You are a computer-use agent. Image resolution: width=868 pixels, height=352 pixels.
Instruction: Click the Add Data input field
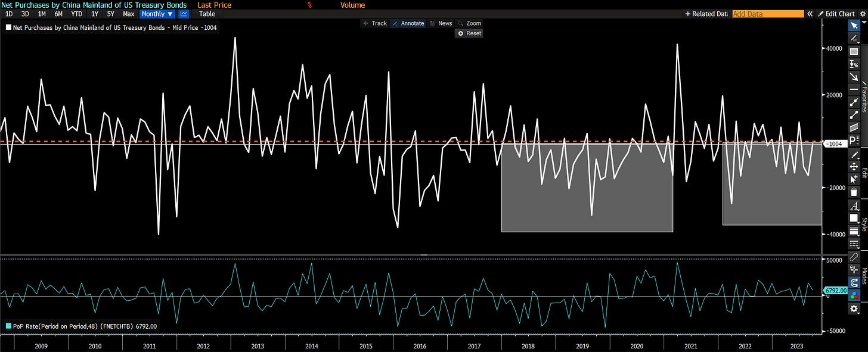tap(768, 14)
